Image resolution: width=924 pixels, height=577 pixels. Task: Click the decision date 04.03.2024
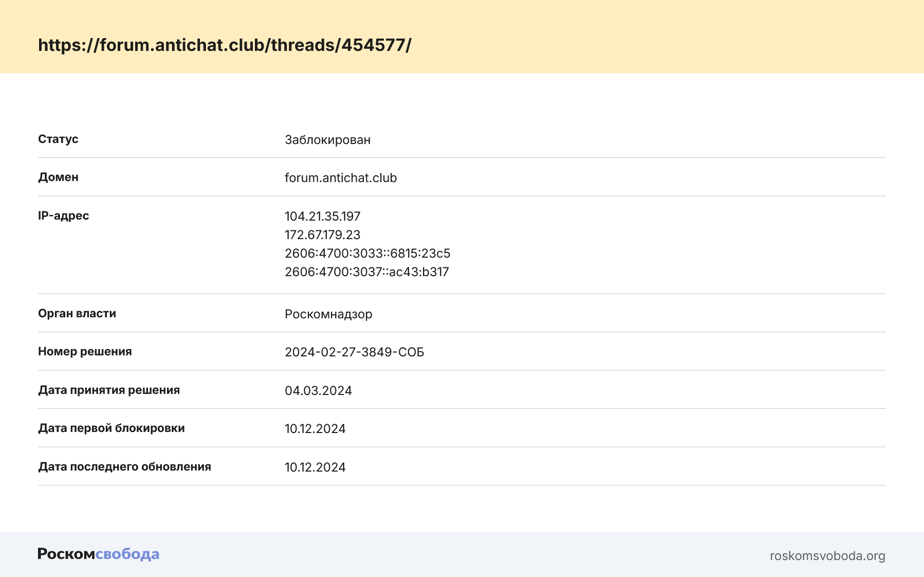pos(318,391)
